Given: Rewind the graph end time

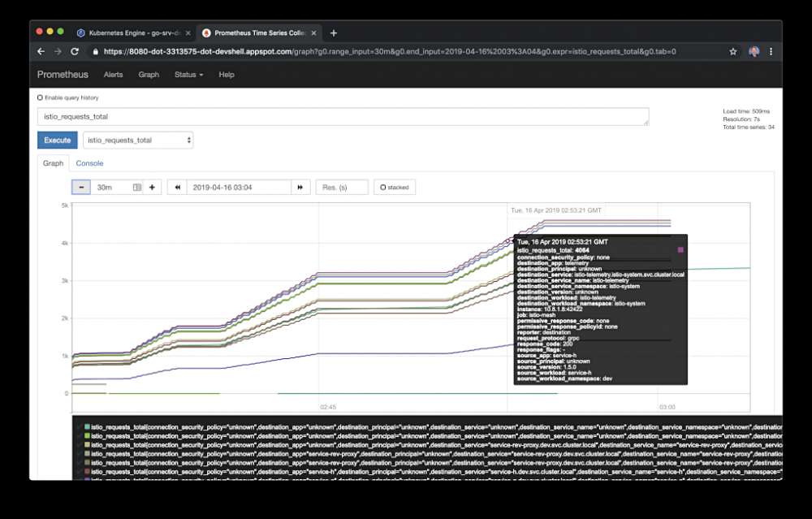Looking at the screenshot, I should click(177, 187).
